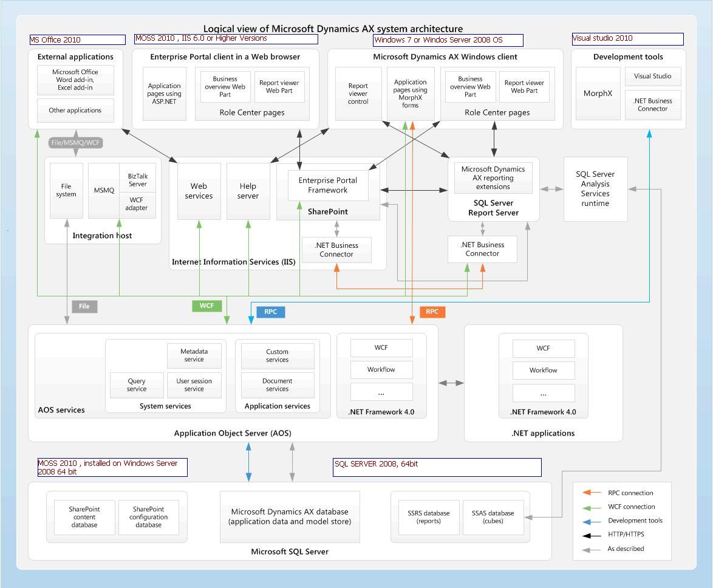Image resolution: width=713 pixels, height=588 pixels.
Task: Select 'Workflow' box inside .NET applications
Action: tap(544, 370)
